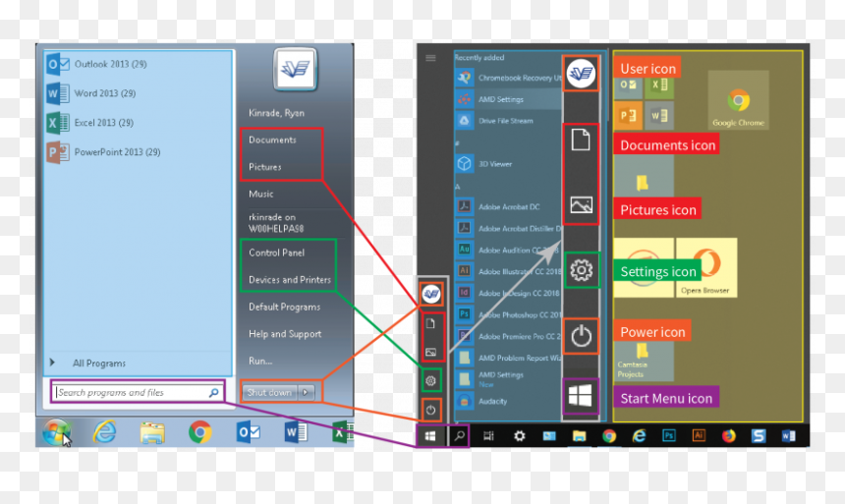Image resolution: width=845 pixels, height=504 pixels.
Task: Click the small Documents icon in Windows 10 Start rail
Action: click(430, 323)
